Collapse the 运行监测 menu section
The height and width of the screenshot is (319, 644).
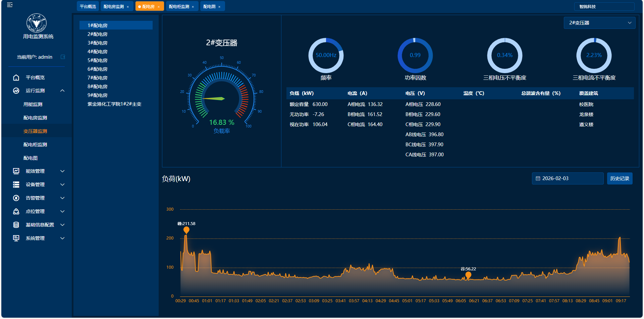coord(62,91)
